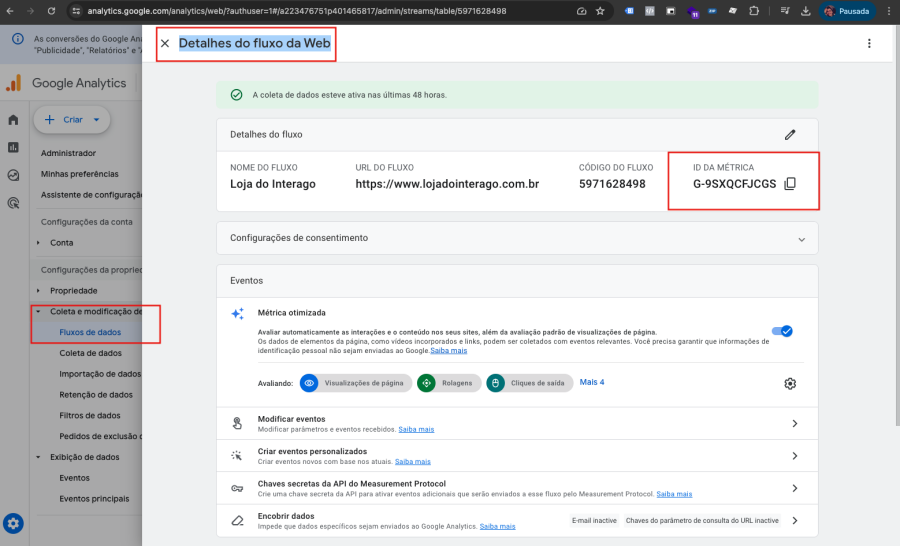The height and width of the screenshot is (546, 900).
Task: Open Reports bar chart sidebar icon
Action: point(13,148)
